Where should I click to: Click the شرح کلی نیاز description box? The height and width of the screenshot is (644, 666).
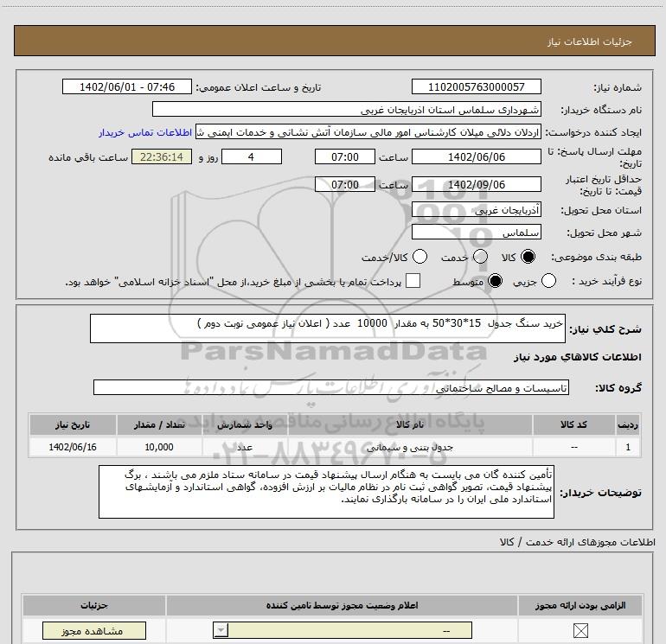[328, 328]
